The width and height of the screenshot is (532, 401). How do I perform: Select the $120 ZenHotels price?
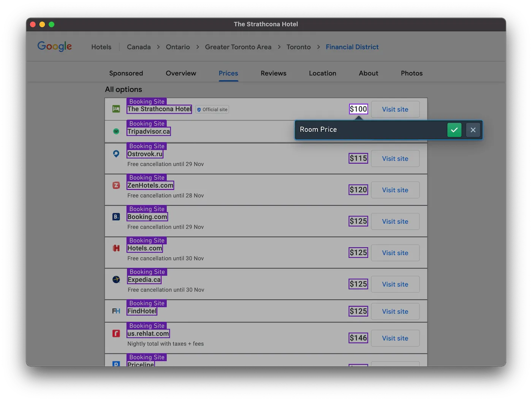click(x=358, y=189)
